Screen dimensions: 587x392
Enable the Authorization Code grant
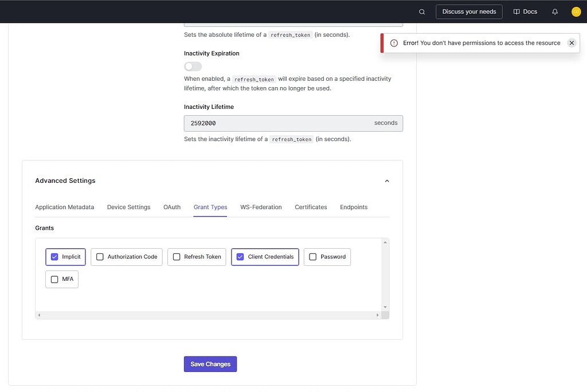coord(100,257)
